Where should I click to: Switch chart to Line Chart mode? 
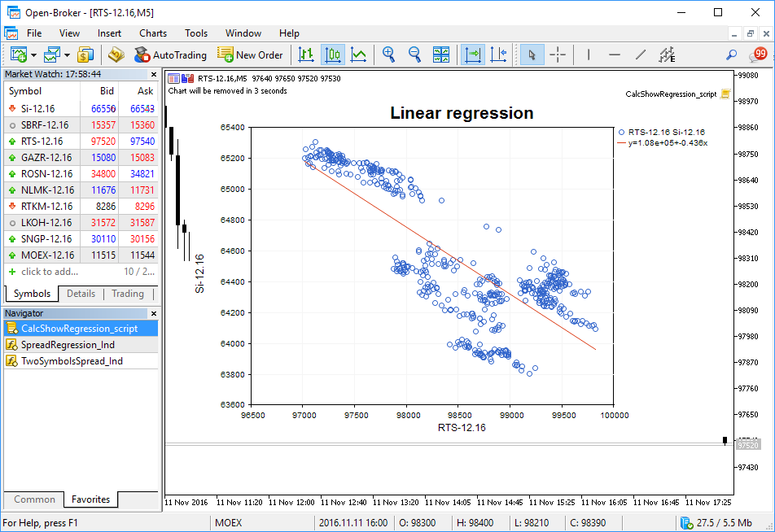click(358, 55)
